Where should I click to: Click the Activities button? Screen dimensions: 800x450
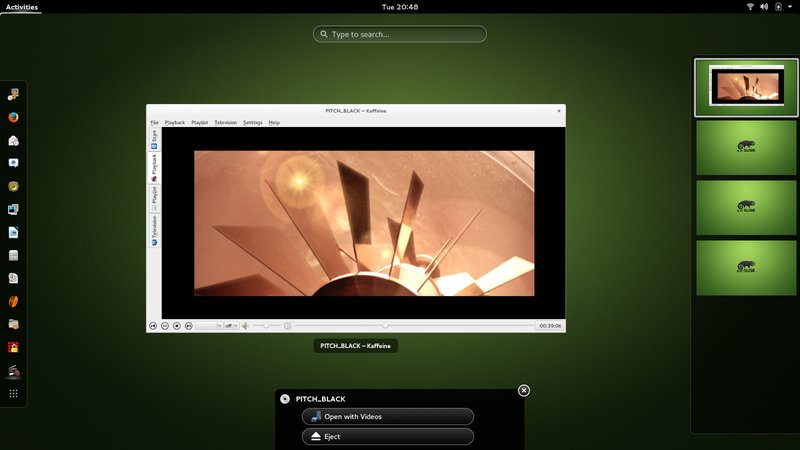click(x=21, y=7)
